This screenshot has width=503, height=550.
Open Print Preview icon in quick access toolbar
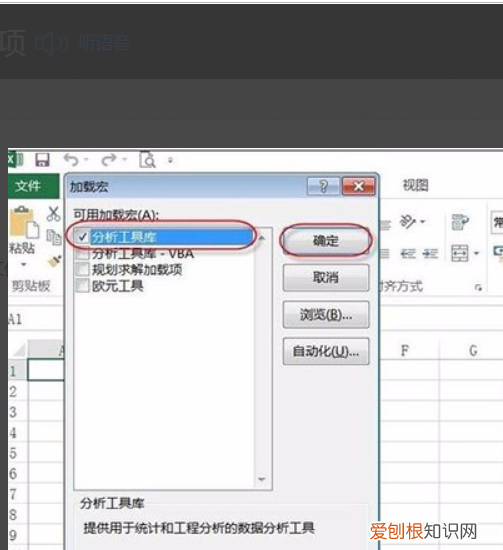pos(147,160)
